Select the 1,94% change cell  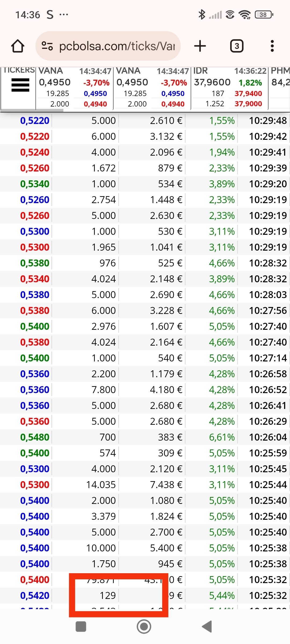(222, 152)
